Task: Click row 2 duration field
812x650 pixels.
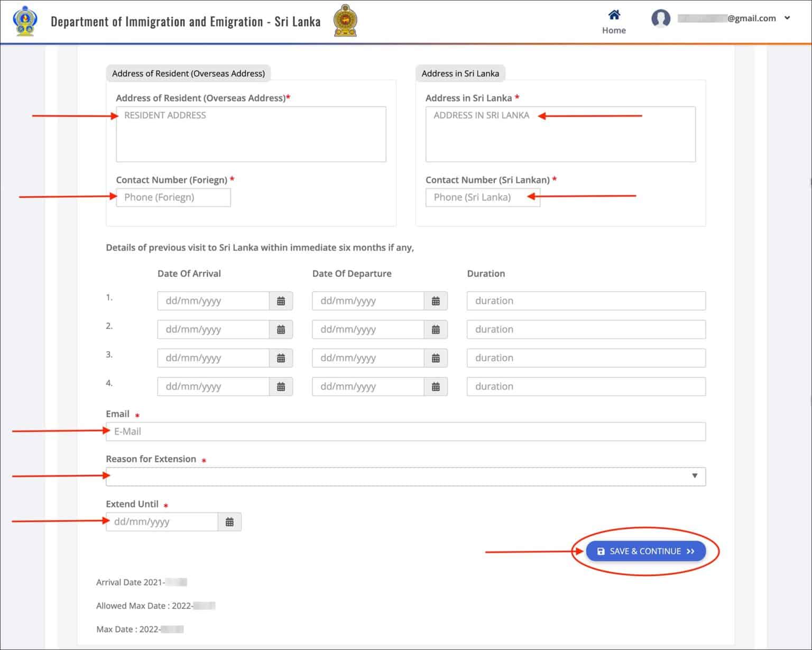Action: [x=586, y=329]
